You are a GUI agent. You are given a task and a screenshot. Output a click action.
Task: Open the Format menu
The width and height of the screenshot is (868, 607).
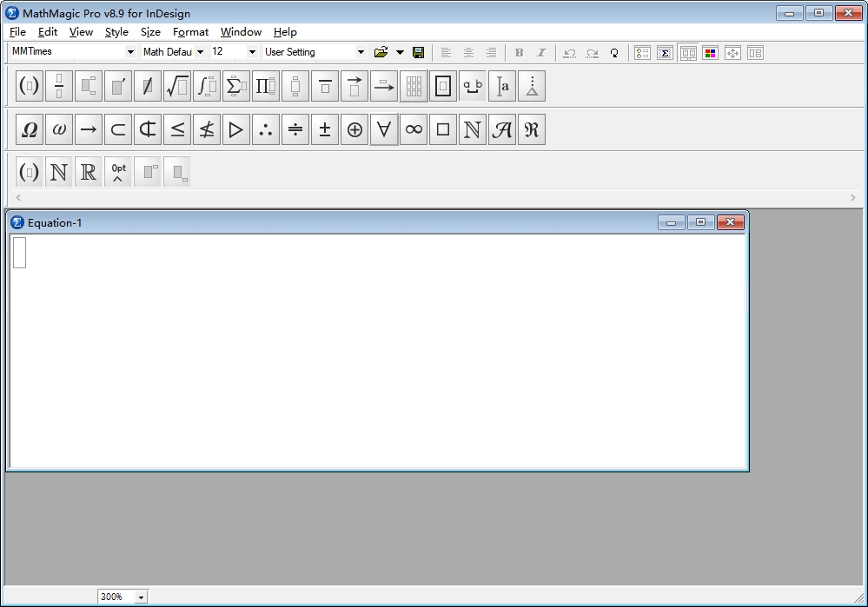pos(190,32)
